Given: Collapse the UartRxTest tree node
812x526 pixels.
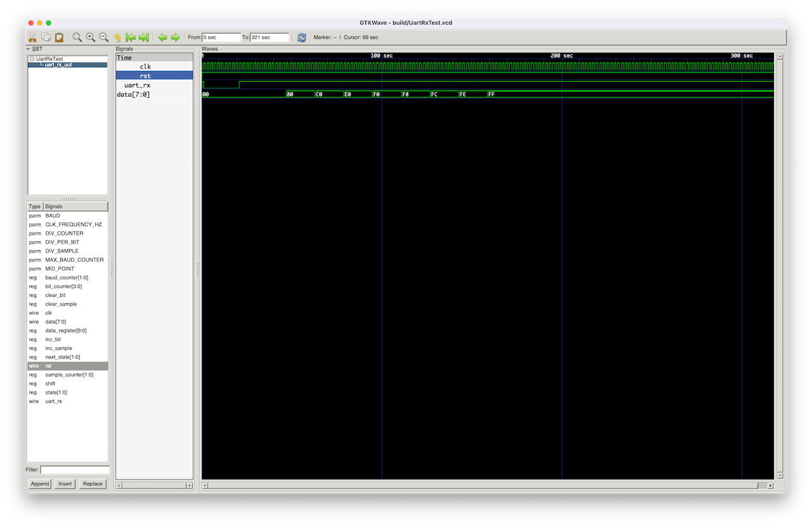Looking at the screenshot, I should coord(32,58).
